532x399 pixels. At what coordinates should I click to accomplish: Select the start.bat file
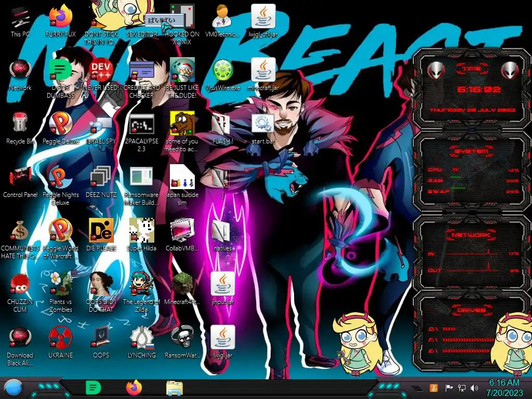263,128
